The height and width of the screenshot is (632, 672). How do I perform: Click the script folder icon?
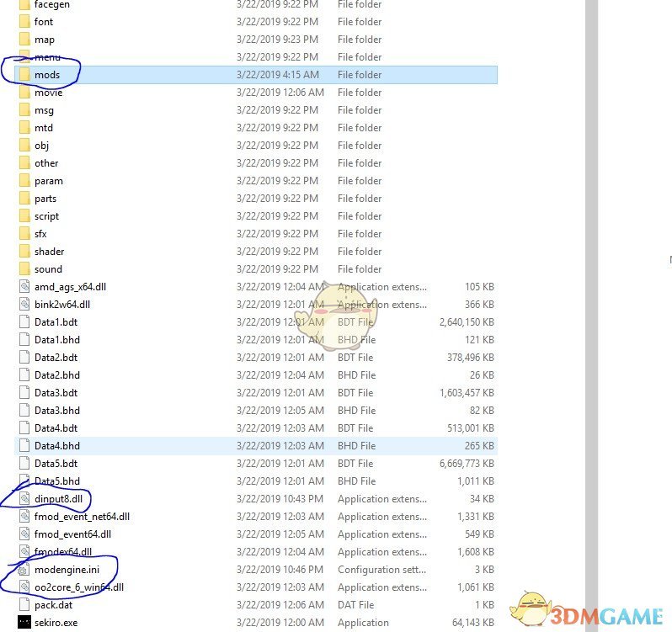pyautogui.click(x=24, y=215)
